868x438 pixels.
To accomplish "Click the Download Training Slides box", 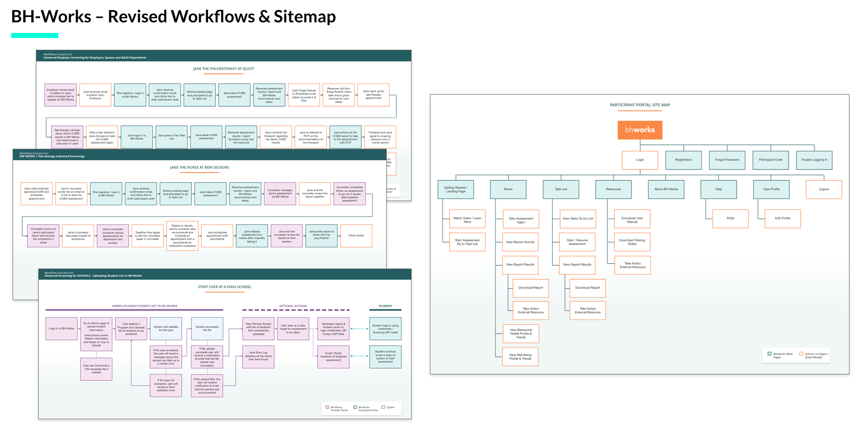I will pos(632,242).
